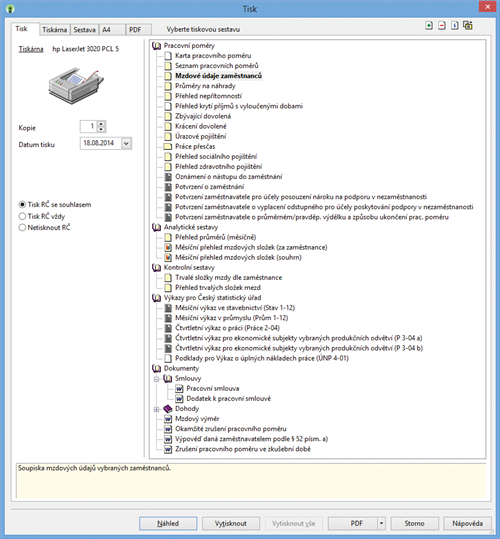Image resolution: width=500 pixels, height=539 pixels.
Task: Click the PDF export button
Action: pos(353,524)
